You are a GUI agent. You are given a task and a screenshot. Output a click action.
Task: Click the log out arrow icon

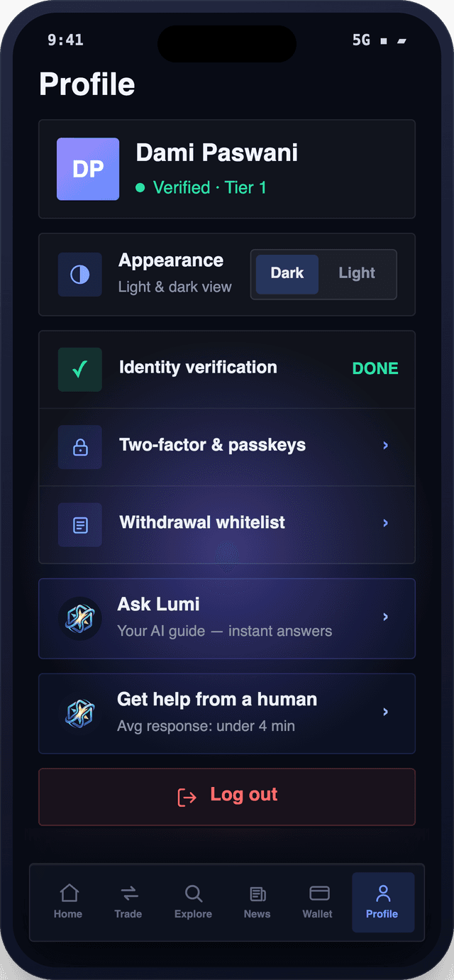(187, 797)
